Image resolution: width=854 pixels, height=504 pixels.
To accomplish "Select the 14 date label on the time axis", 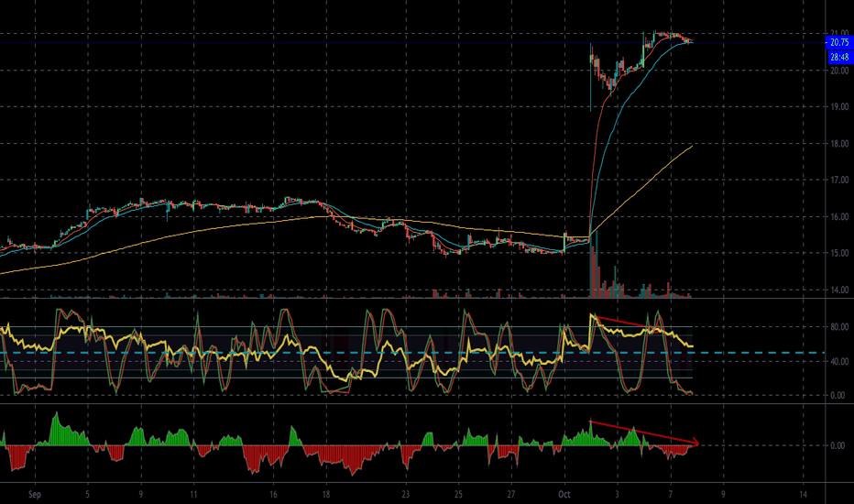I will point(804,495).
